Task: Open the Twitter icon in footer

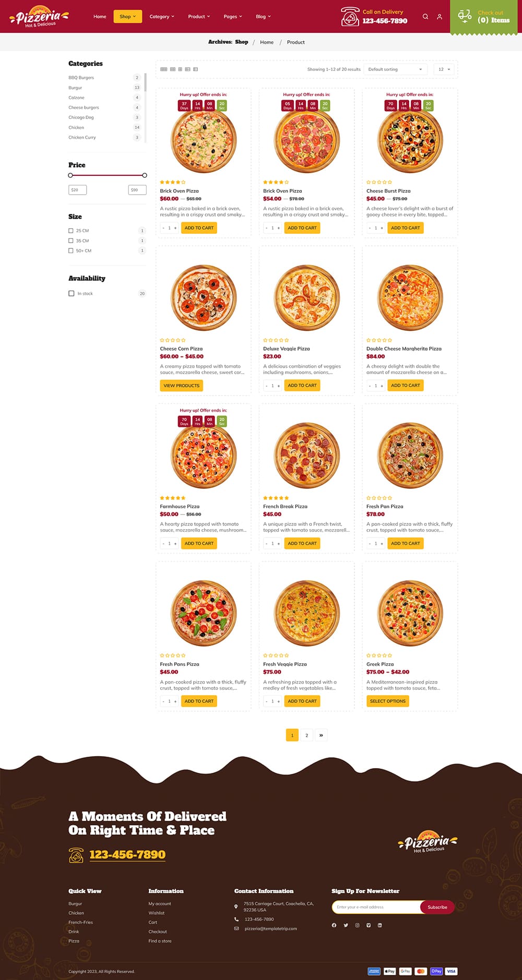Action: pyautogui.click(x=346, y=925)
